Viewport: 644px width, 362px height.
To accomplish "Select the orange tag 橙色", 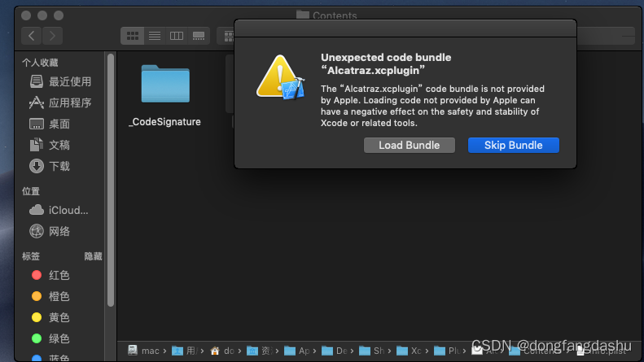I will [x=50, y=296].
